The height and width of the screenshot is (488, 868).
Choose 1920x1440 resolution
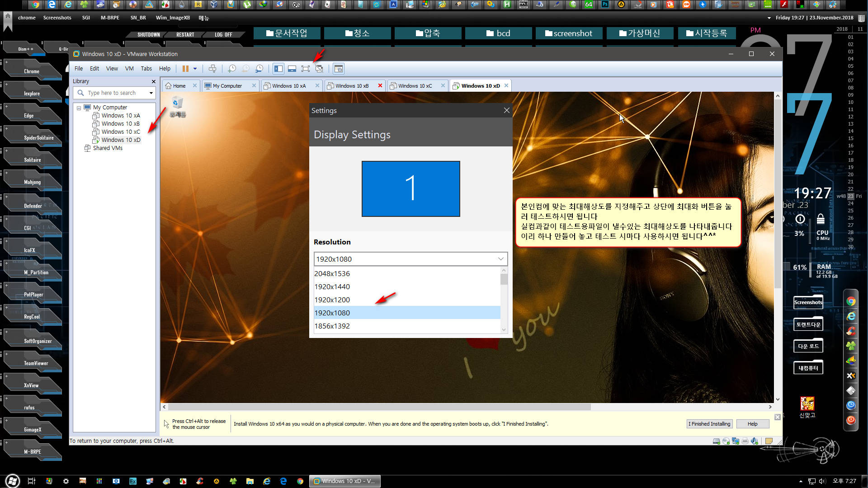tap(407, 286)
